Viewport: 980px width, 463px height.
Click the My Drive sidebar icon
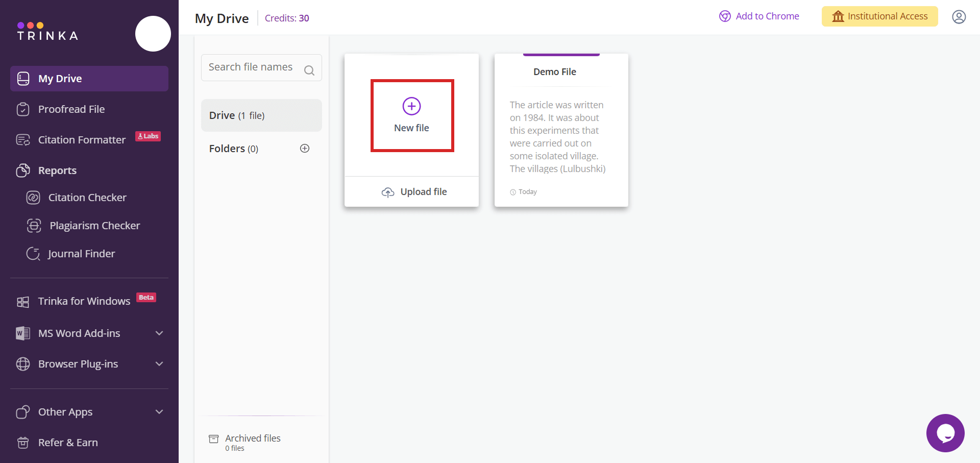point(23,79)
